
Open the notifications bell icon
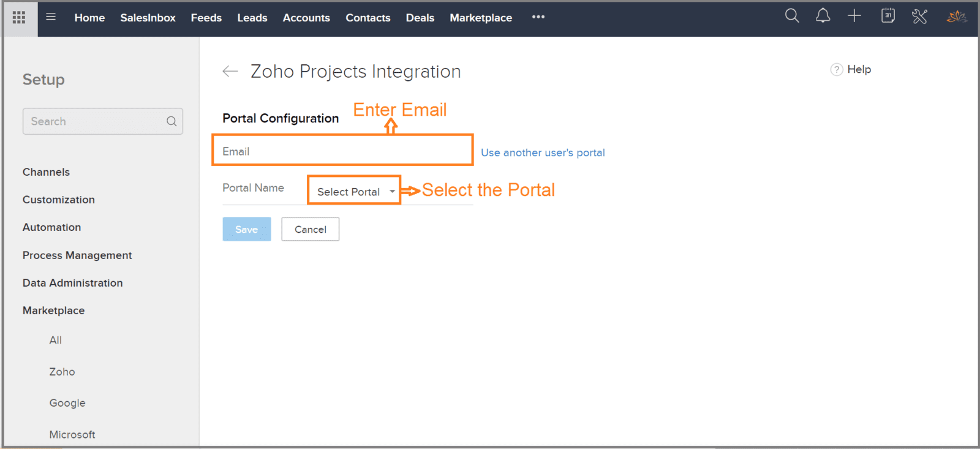(823, 16)
